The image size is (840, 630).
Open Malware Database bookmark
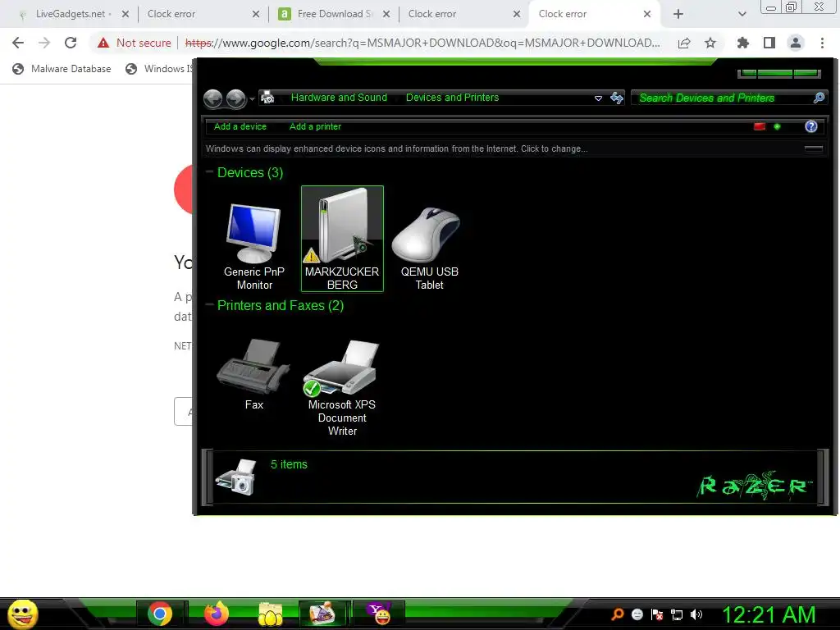coord(62,69)
